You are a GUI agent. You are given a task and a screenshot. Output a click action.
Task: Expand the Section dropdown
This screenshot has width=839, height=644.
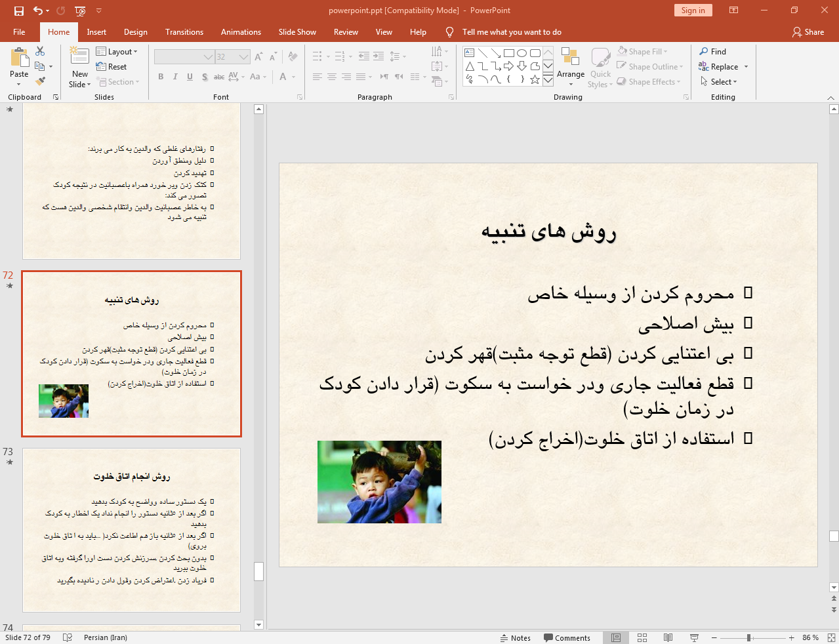(119, 82)
